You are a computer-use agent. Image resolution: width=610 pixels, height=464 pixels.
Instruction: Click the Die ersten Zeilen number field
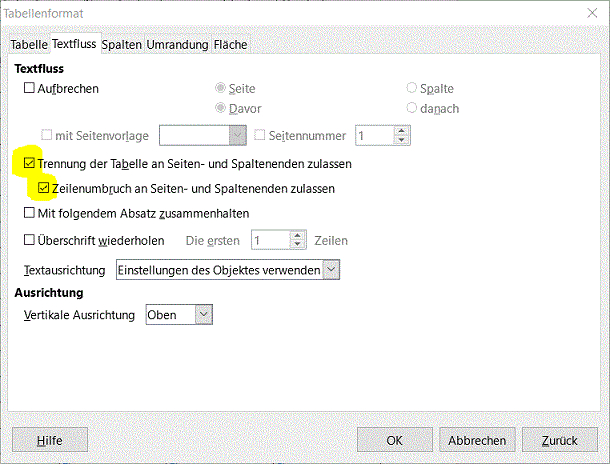tap(270, 240)
